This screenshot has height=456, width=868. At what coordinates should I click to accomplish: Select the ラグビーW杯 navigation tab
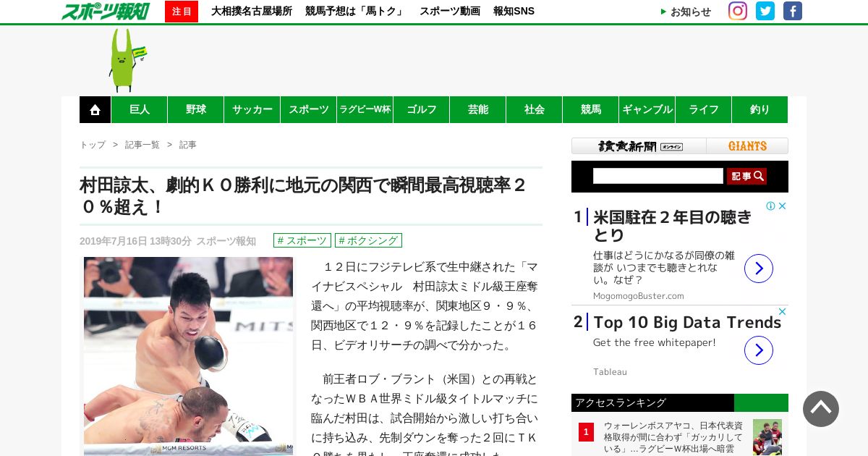(x=365, y=109)
